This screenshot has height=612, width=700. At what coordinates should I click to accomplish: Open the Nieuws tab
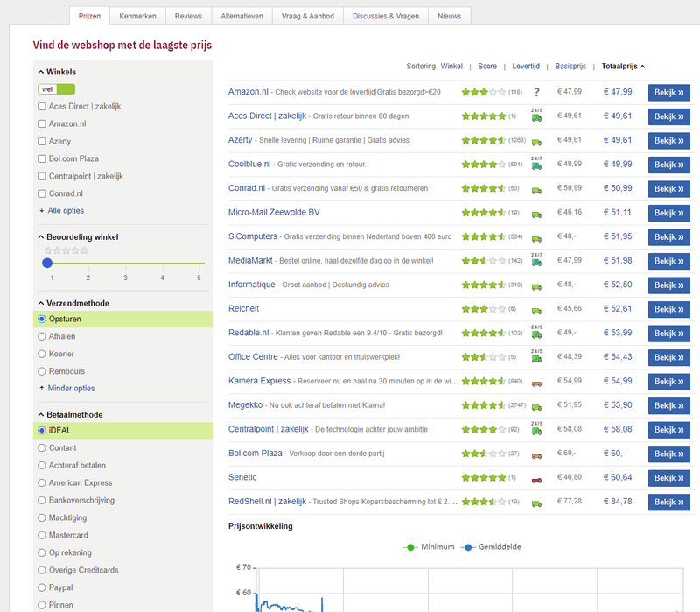[x=450, y=16]
